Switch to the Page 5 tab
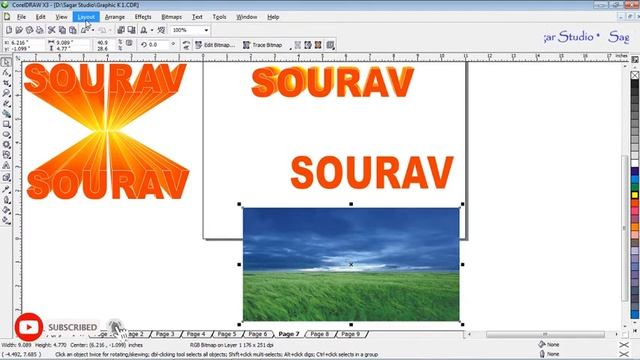640x360 pixels. (x=227, y=334)
